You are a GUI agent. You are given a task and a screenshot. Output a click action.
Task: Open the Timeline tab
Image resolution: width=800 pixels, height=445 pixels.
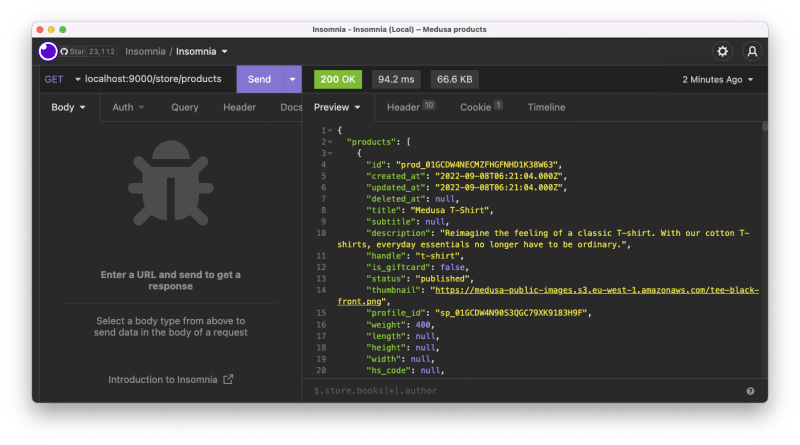[x=546, y=107]
